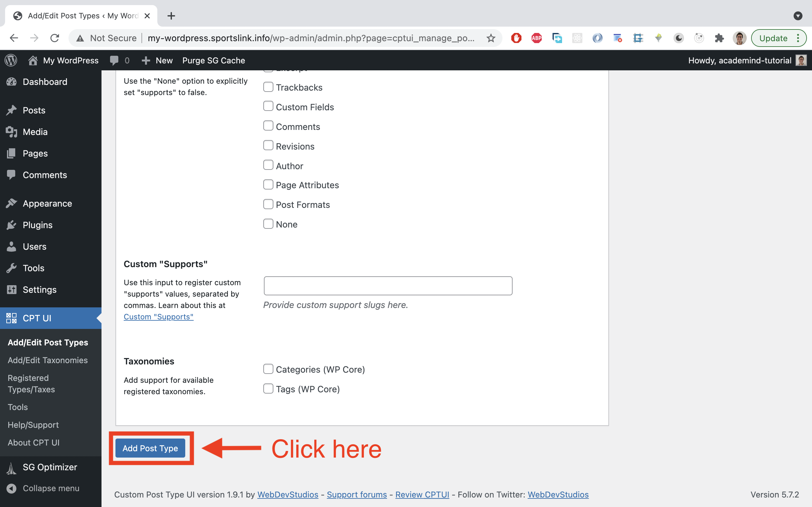812x507 pixels.
Task: Click the Adblock Plus ABP icon
Action: [x=537, y=38]
